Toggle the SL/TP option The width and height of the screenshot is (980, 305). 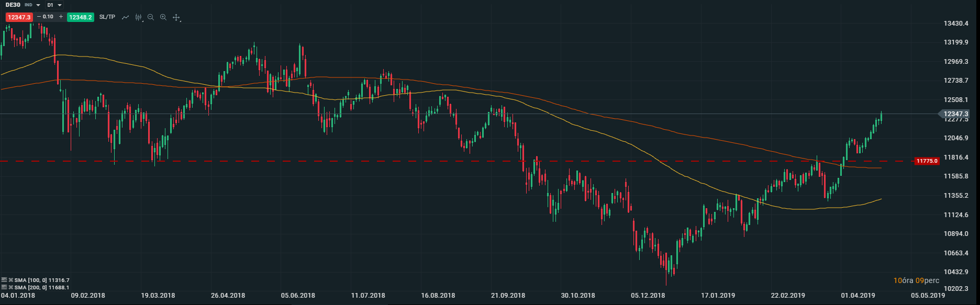[107, 17]
